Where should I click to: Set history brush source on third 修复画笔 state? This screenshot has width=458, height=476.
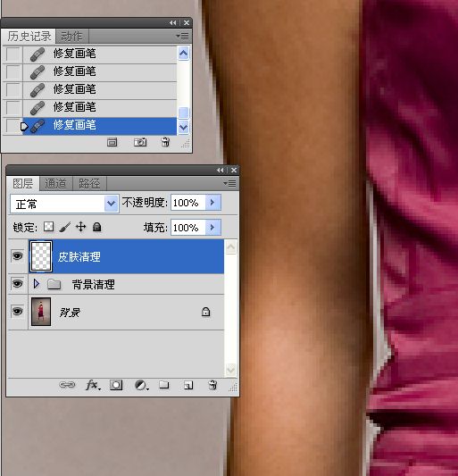click(x=13, y=90)
